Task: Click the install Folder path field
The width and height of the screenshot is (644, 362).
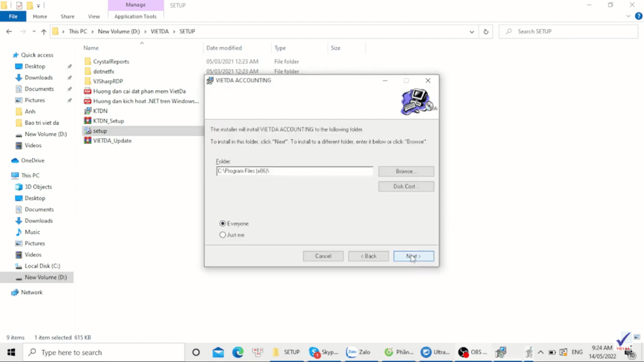Action: click(294, 171)
